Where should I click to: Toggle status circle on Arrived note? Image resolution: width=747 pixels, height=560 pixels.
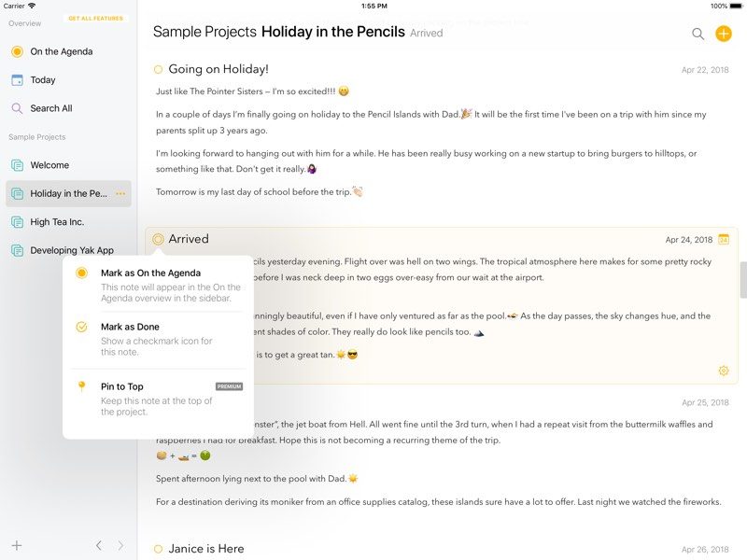159,240
